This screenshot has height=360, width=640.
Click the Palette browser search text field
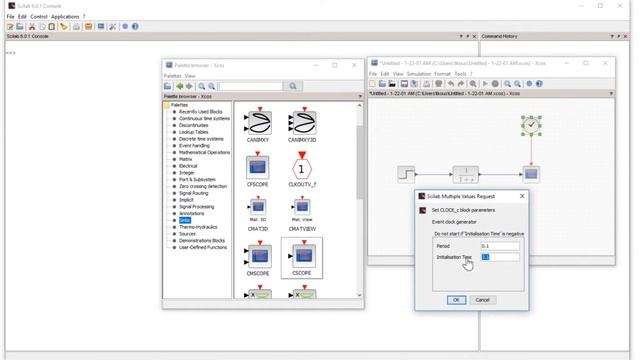pos(251,86)
